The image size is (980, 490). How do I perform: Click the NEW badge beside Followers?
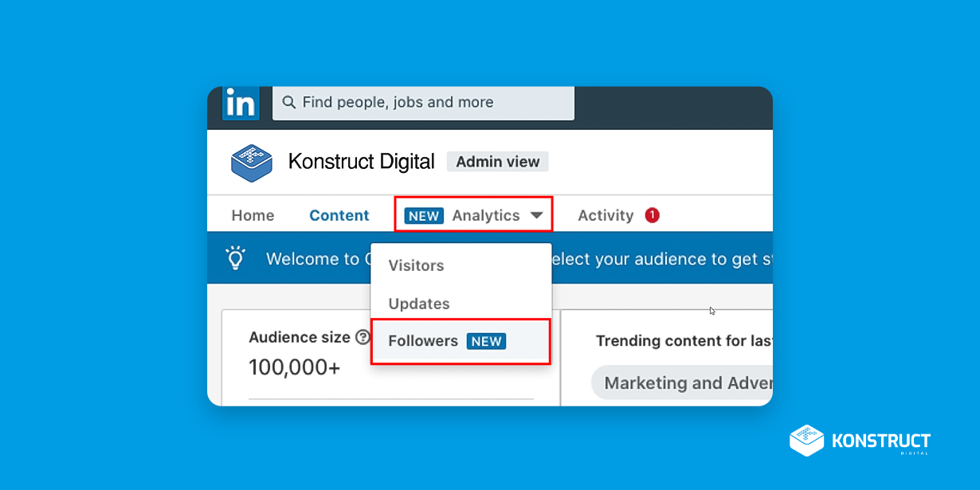486,341
